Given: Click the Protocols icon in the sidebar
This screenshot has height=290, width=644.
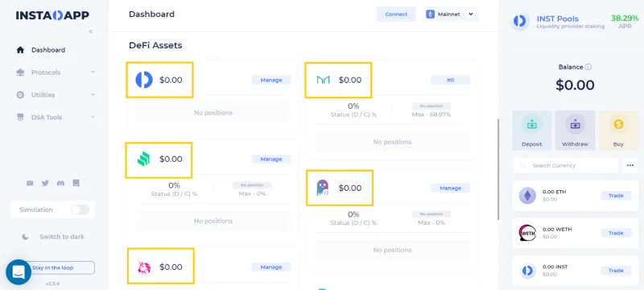Looking at the screenshot, I should [x=20, y=72].
